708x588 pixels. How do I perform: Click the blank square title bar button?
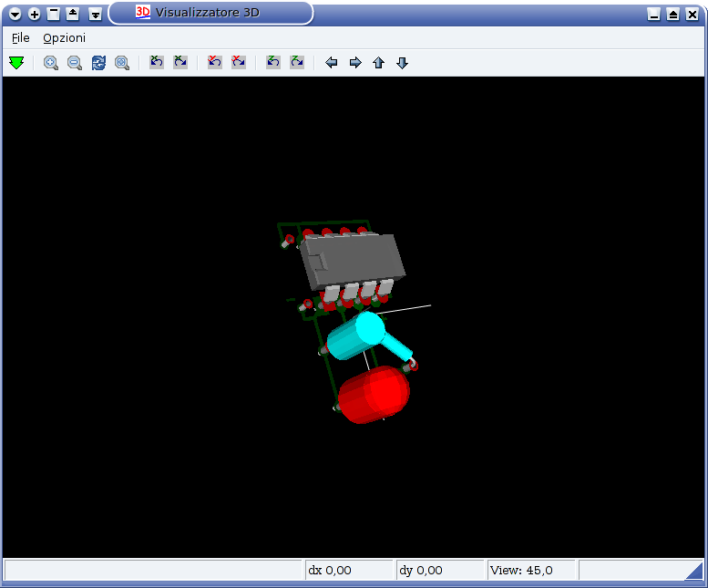53,14
